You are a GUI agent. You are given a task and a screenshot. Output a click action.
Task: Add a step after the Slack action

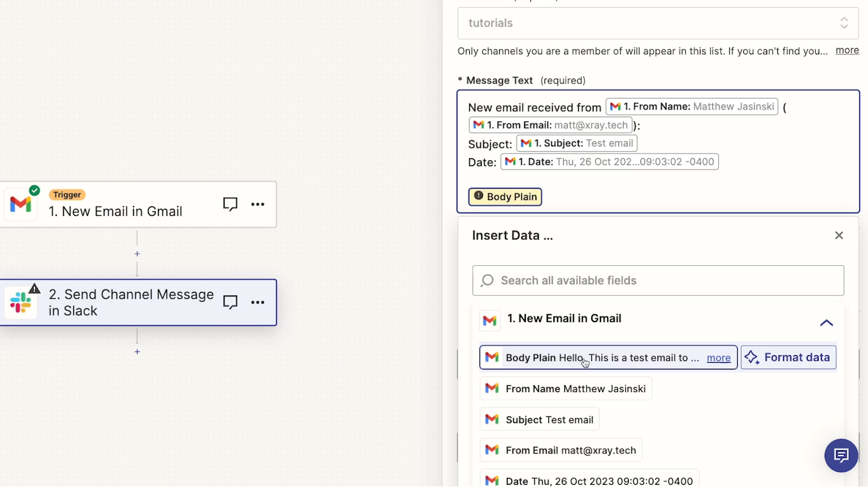tap(137, 352)
